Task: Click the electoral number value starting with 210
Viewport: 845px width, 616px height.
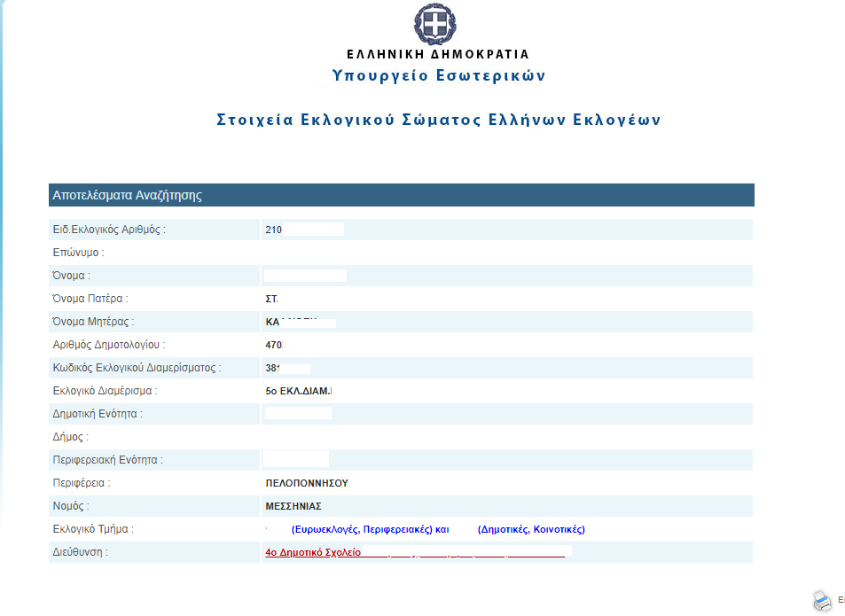Action: pos(273,230)
